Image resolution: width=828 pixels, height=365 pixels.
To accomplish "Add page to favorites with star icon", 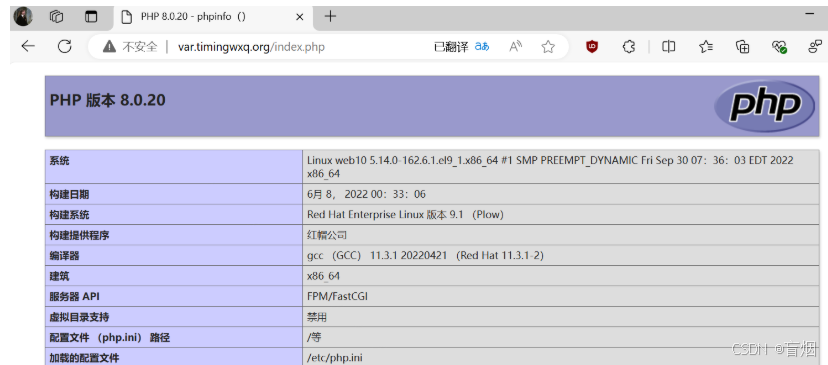I will coord(548,46).
